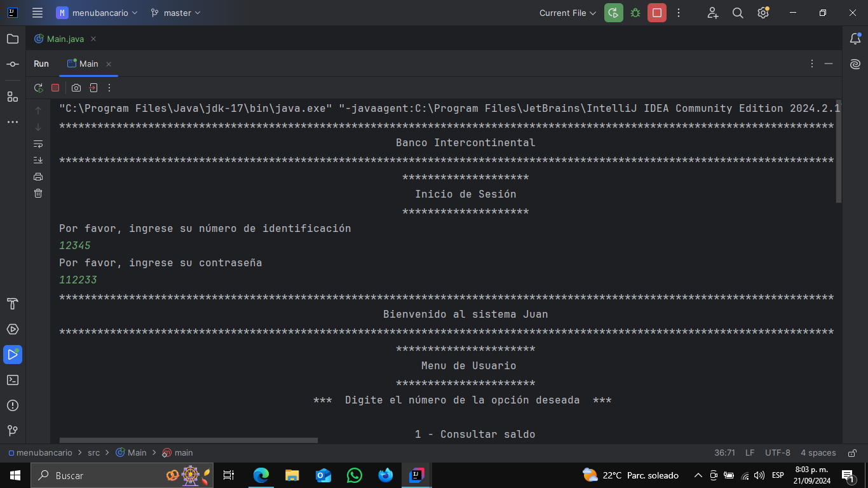Click the entered ID 12345 in console

(x=75, y=245)
